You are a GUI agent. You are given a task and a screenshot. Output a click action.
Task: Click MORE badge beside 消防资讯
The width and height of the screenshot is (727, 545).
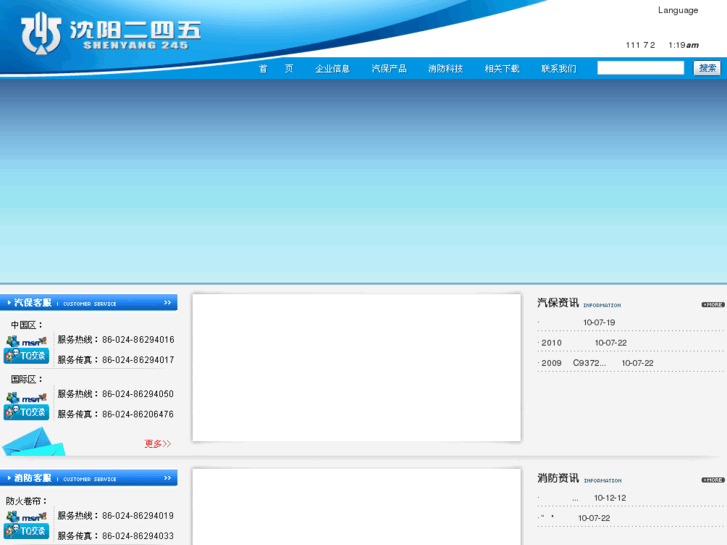[713, 480]
